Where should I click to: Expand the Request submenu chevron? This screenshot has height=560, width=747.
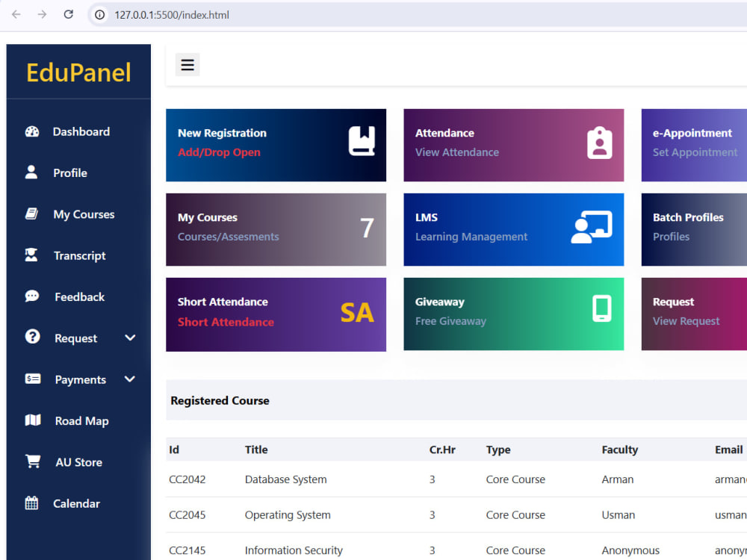click(x=130, y=337)
